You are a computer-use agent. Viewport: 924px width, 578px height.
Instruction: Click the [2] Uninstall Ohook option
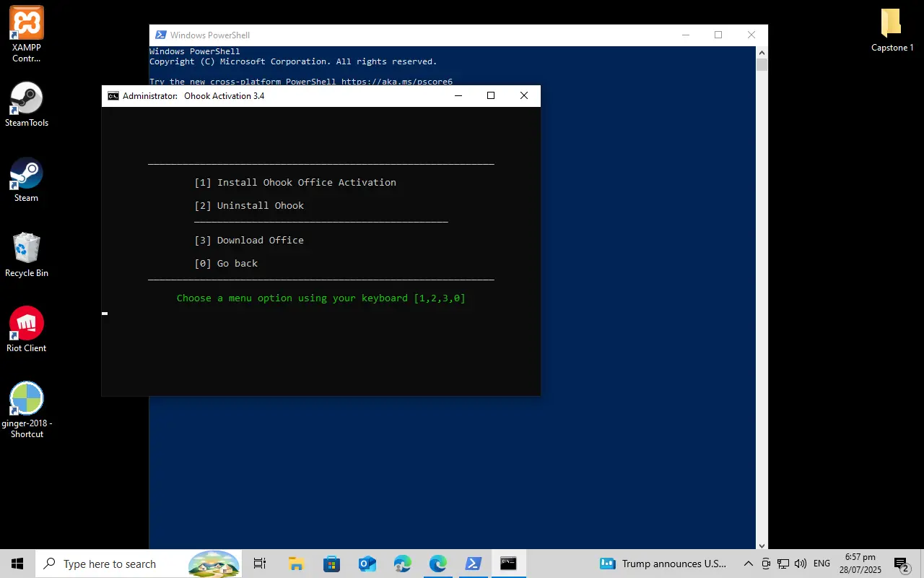tap(249, 206)
